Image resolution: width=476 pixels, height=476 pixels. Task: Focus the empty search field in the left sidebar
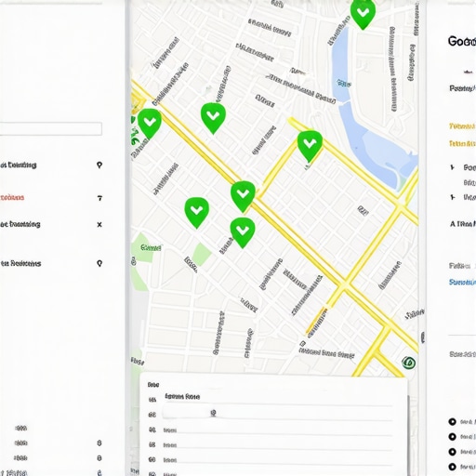coord(51,128)
